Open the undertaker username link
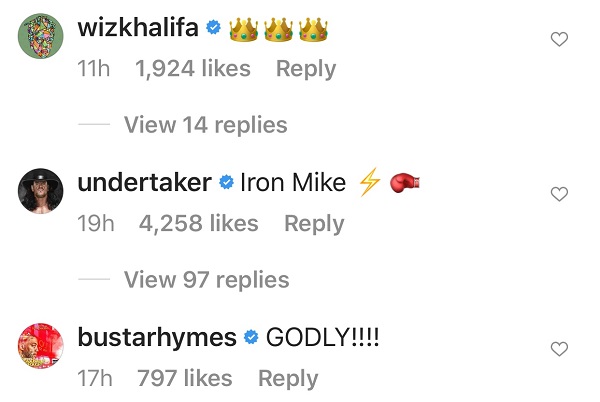 coord(144,183)
